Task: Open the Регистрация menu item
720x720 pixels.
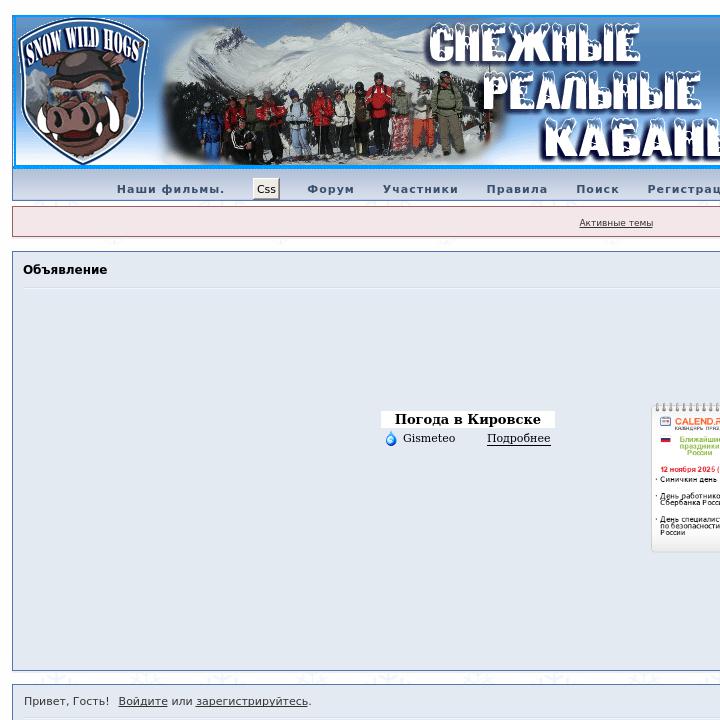Action: [x=684, y=189]
